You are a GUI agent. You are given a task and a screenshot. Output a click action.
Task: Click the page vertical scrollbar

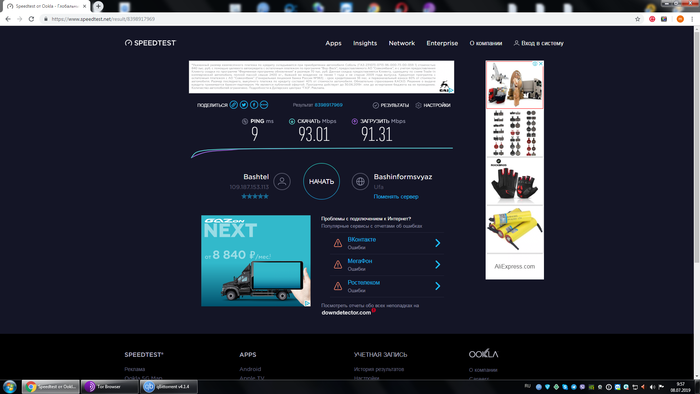coord(696,147)
